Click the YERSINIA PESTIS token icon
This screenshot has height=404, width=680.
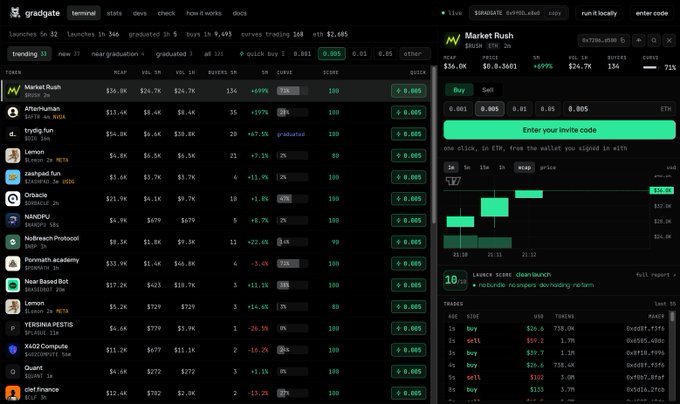click(x=13, y=328)
